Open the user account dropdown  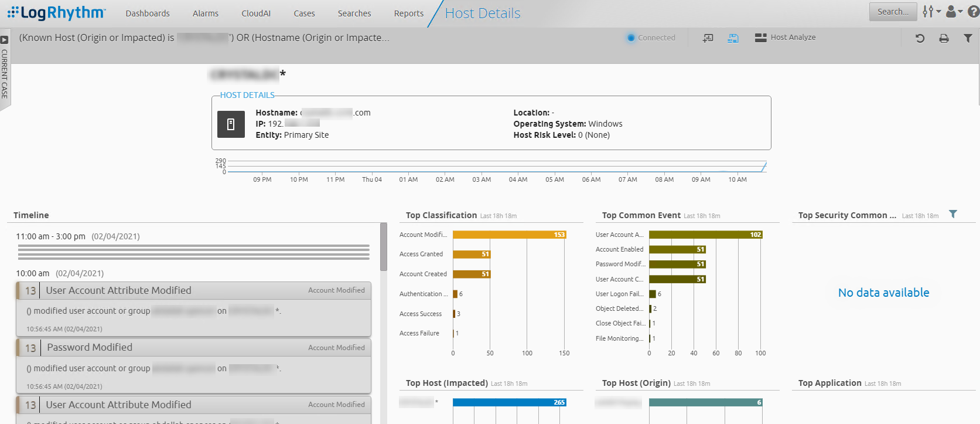(x=954, y=12)
